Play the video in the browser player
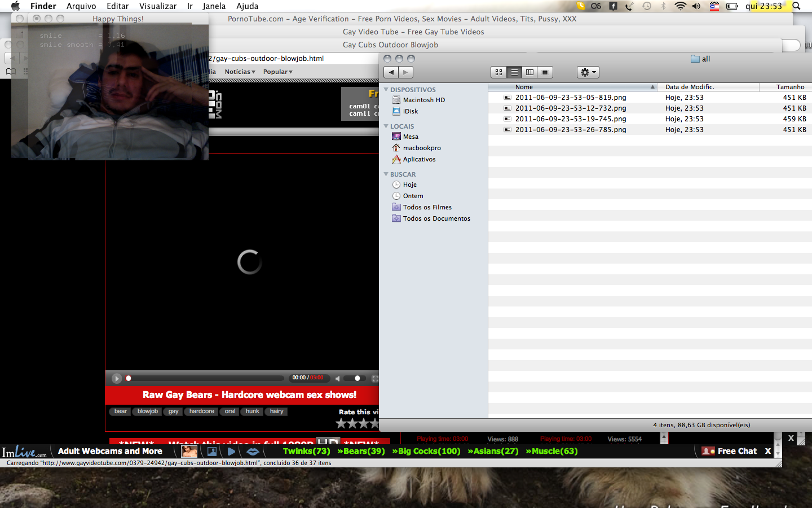Viewport: 812px width, 508px height. 117,378
